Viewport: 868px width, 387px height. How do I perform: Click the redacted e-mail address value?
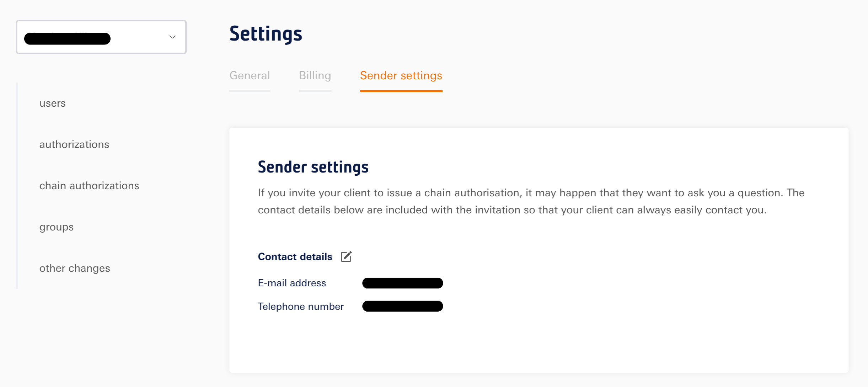[402, 283]
